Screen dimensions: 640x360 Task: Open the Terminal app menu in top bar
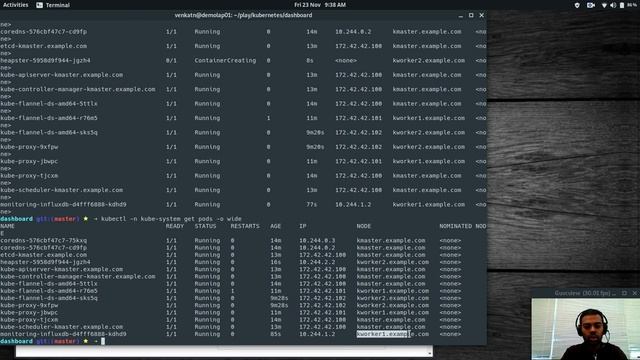pos(53,5)
